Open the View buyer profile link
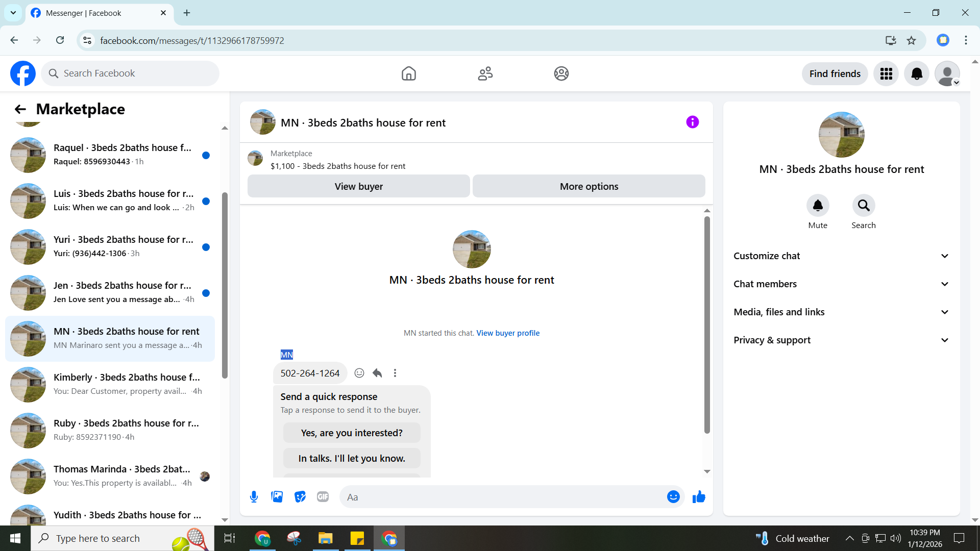This screenshot has height=551, width=980. click(x=508, y=333)
